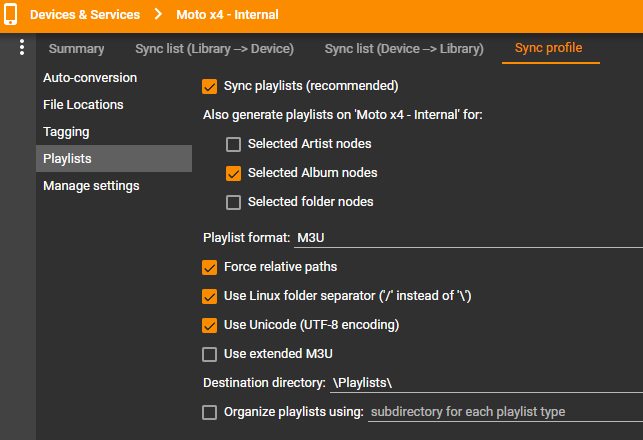The height and width of the screenshot is (440, 643).
Task: Open Sync list (Device --> Library) tab
Action: tap(404, 48)
